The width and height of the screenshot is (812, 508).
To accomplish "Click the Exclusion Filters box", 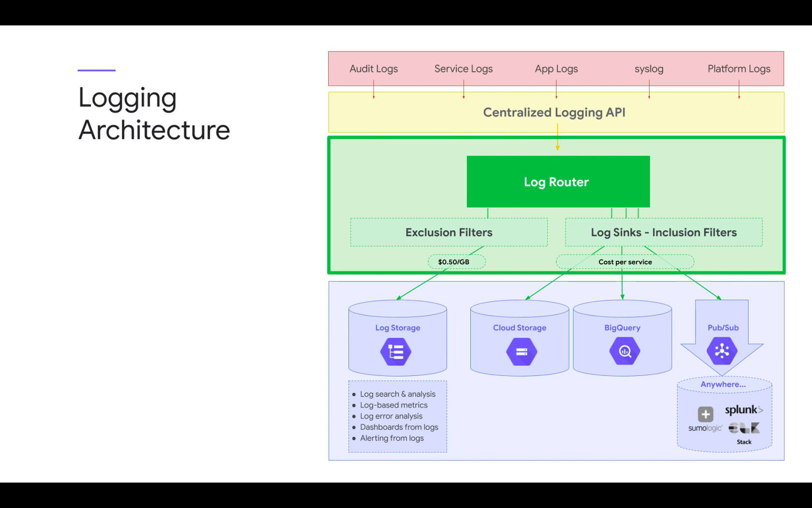I will tap(449, 232).
